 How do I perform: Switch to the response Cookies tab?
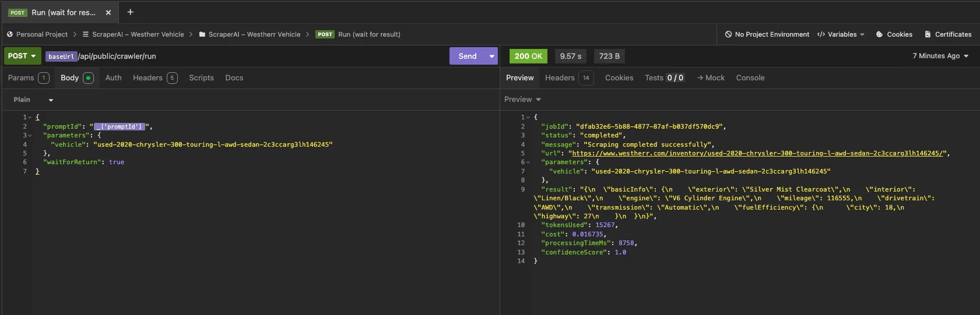click(x=619, y=78)
